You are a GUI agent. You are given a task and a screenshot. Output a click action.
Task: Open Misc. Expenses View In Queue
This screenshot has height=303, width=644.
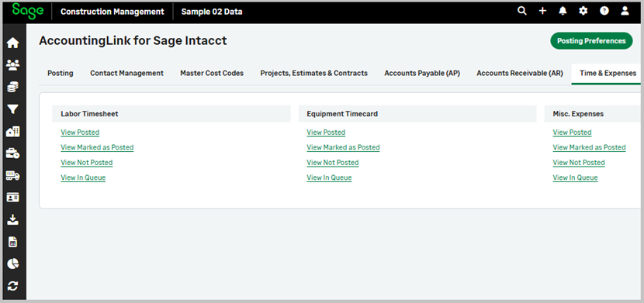[x=576, y=178]
